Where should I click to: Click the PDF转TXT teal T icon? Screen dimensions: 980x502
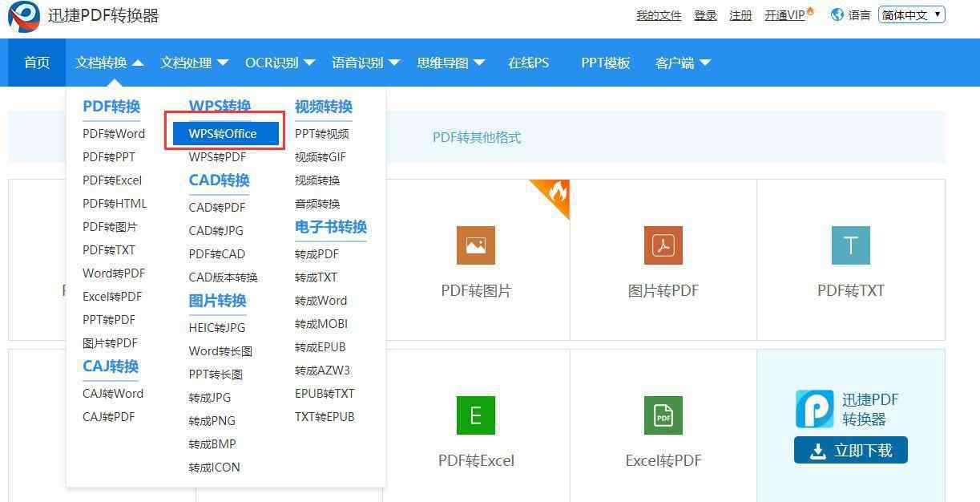click(851, 245)
